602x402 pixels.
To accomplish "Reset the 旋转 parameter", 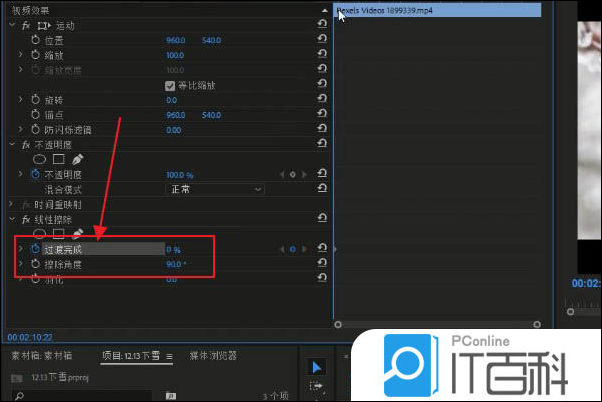I will pos(322,98).
